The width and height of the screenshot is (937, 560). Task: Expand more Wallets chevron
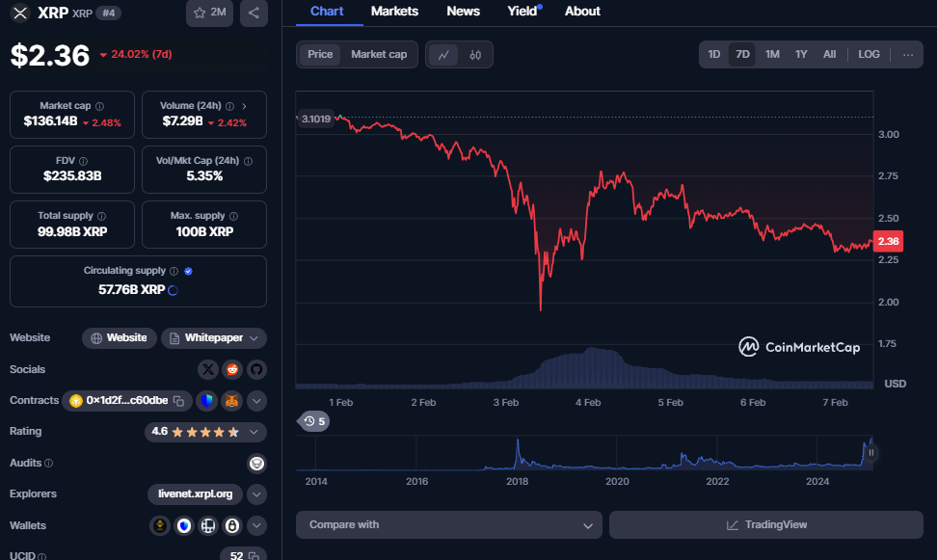tap(257, 525)
